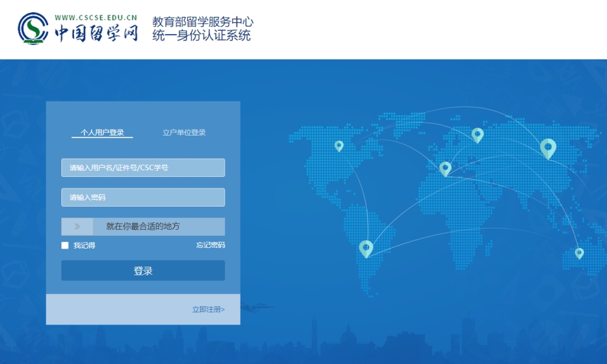
Task: Open the 立即注册> link
Action: click(x=208, y=309)
